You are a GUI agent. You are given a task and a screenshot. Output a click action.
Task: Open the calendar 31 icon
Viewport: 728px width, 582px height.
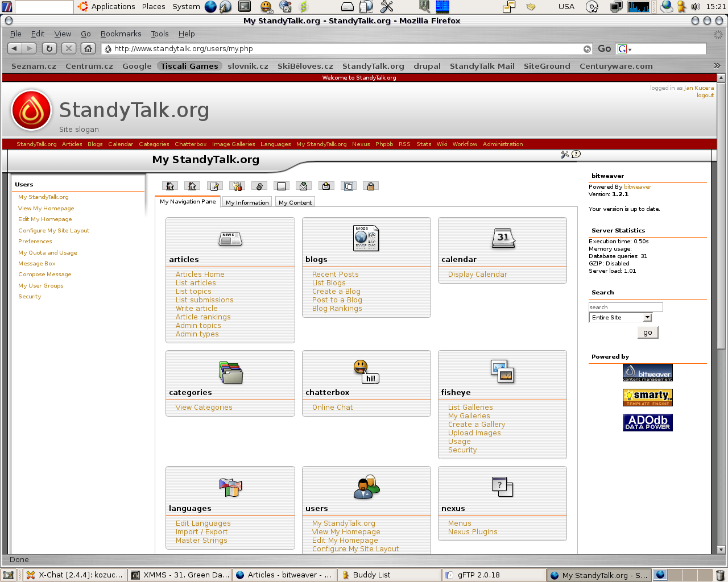click(x=503, y=238)
